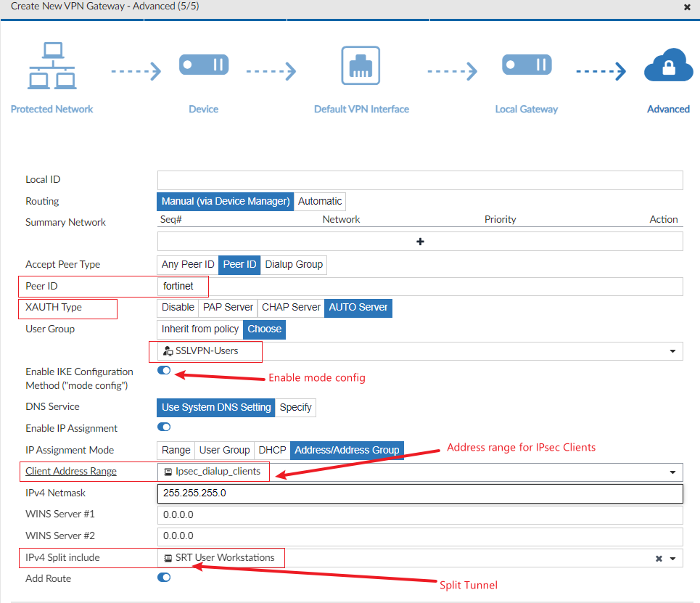Click the Seq# column header

point(171,219)
